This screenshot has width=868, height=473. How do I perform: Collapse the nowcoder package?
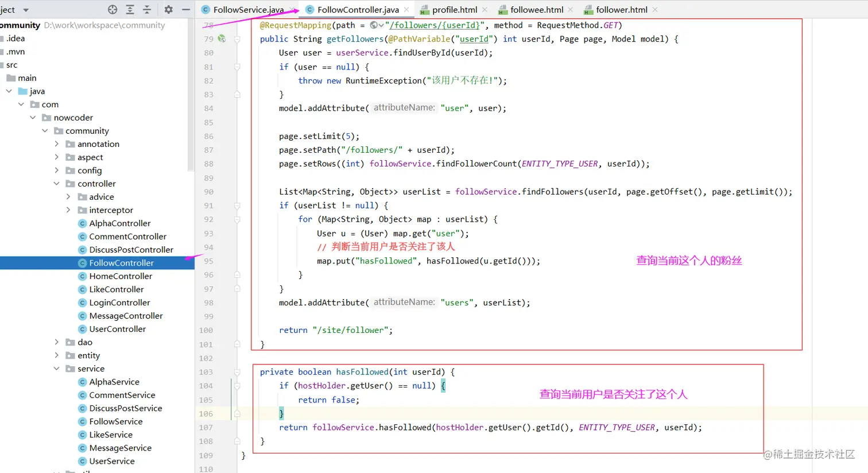[33, 117]
